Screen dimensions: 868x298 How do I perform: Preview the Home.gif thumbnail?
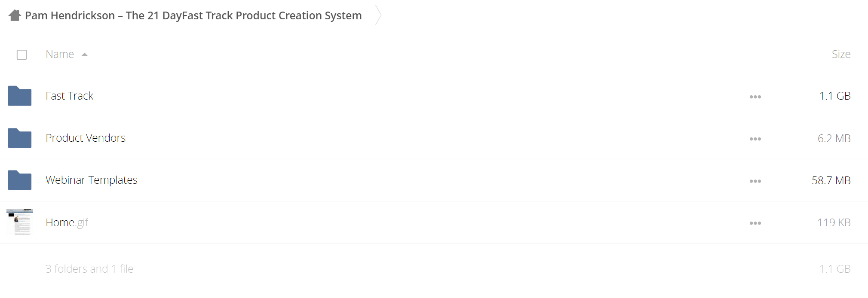(20, 222)
